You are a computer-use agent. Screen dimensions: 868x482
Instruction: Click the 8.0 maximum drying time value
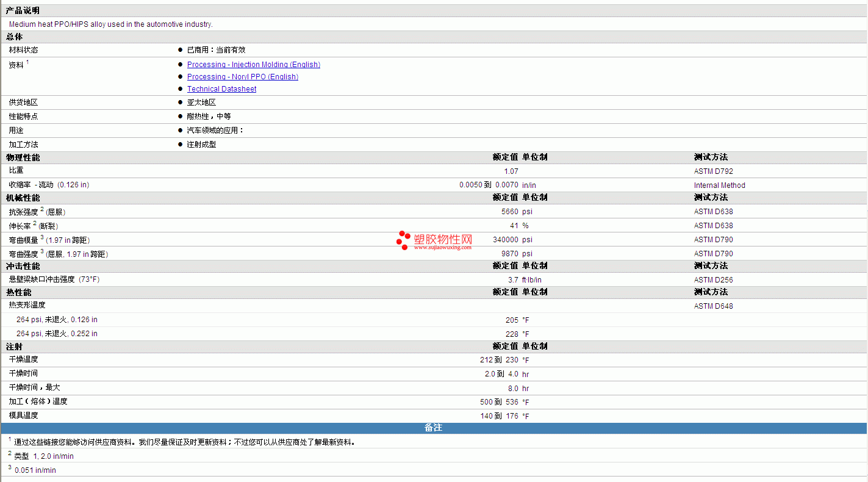click(513, 389)
